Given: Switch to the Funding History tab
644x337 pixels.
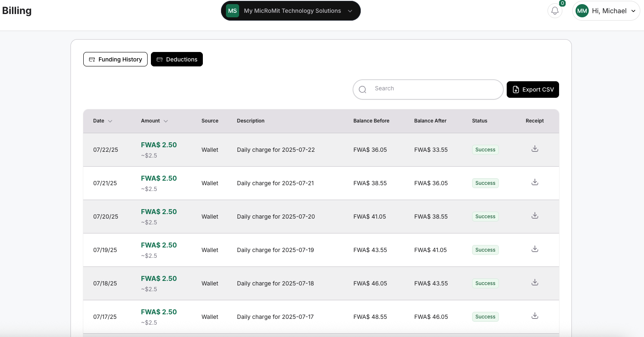Looking at the screenshot, I should click(x=115, y=59).
